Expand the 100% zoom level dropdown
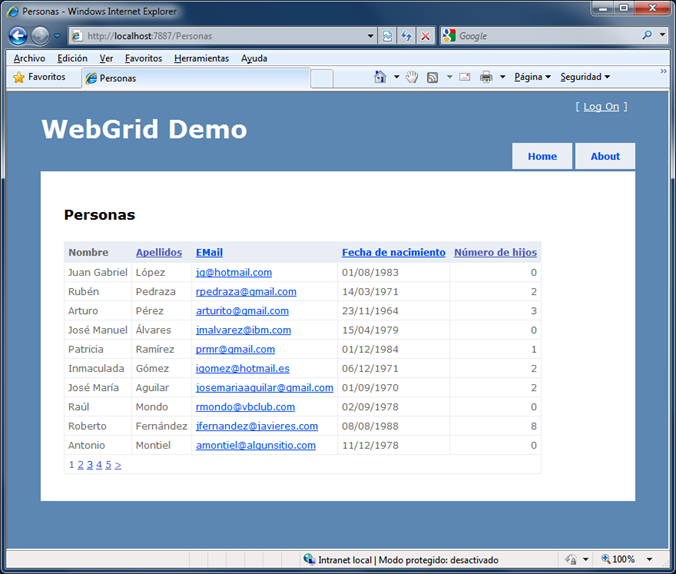This screenshot has width=676, height=574. pos(650,560)
